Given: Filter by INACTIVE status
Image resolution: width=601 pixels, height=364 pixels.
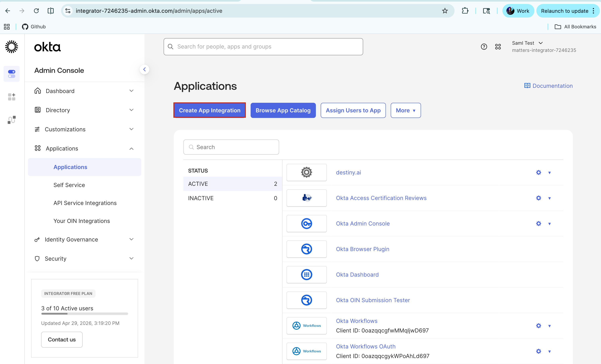Looking at the screenshot, I should click(x=232, y=198).
